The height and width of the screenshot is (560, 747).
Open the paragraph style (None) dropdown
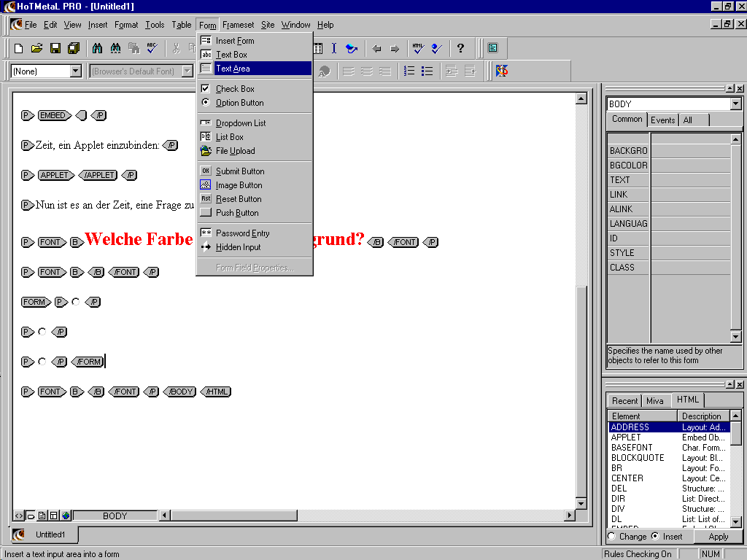tap(75, 71)
